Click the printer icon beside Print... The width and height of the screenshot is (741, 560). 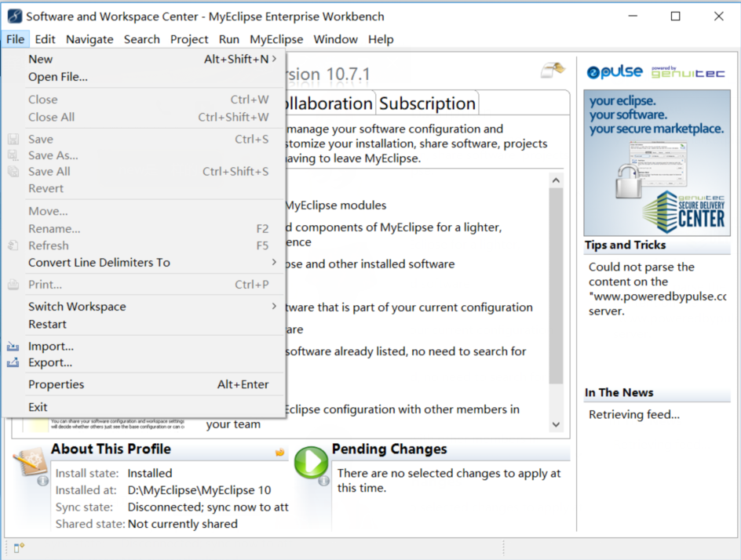pyautogui.click(x=13, y=285)
